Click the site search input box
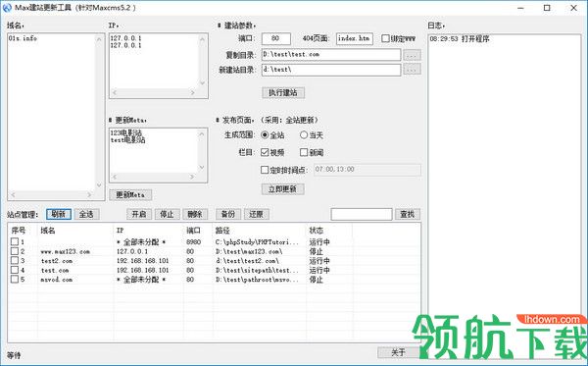This screenshot has height=366, width=588. (x=362, y=214)
